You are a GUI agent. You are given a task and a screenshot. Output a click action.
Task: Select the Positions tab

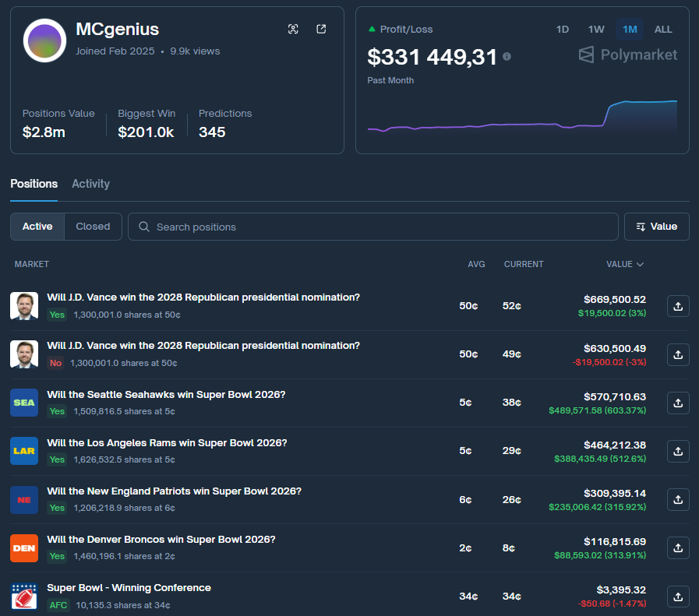click(x=34, y=184)
